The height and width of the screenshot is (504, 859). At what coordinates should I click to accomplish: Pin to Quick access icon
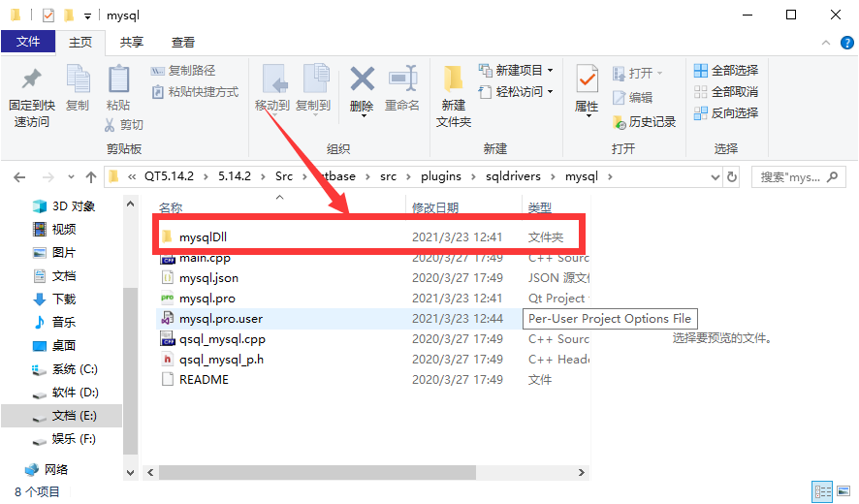(x=32, y=79)
